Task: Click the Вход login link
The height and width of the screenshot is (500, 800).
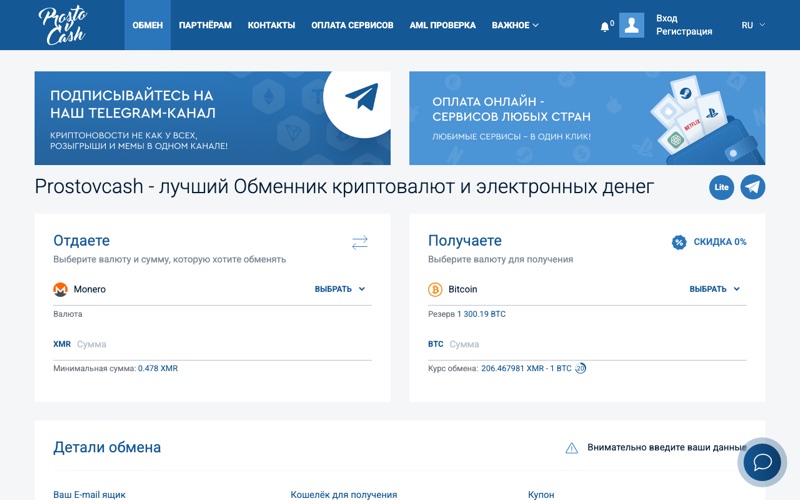Action: [x=666, y=18]
